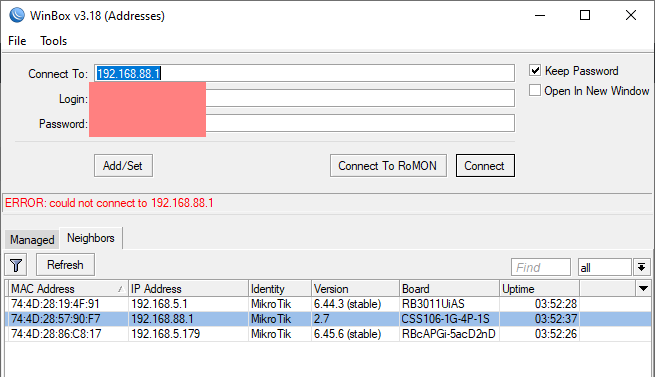Click the red ERROR could not connect message
Viewport: 655px width, 377px height.
[x=109, y=203]
